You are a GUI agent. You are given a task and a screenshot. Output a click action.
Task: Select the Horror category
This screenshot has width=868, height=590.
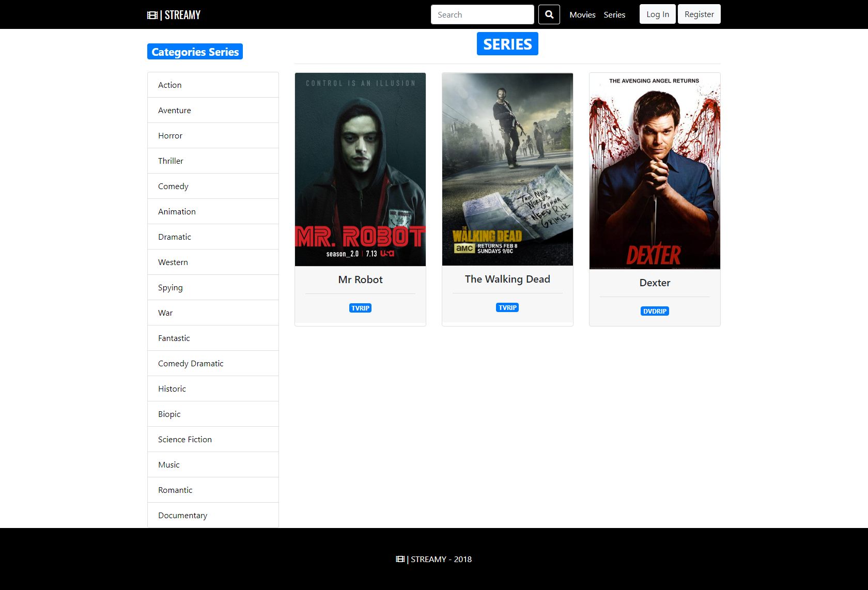pos(213,135)
